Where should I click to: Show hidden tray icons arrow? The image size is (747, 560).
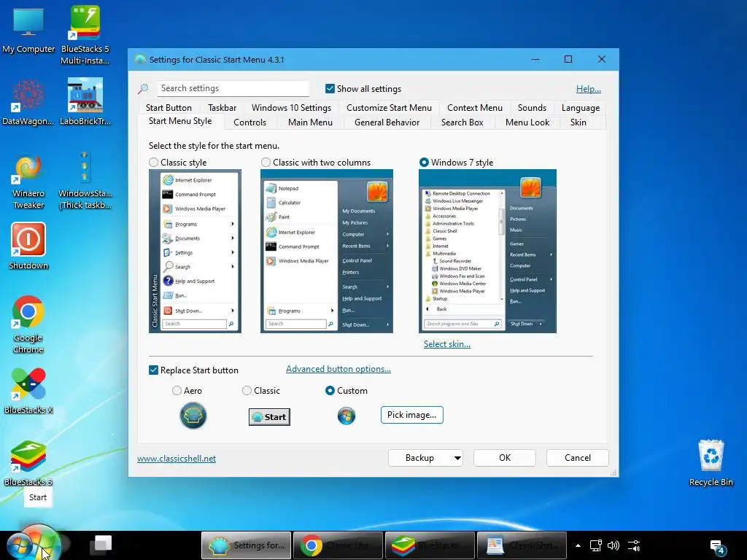coord(578,545)
